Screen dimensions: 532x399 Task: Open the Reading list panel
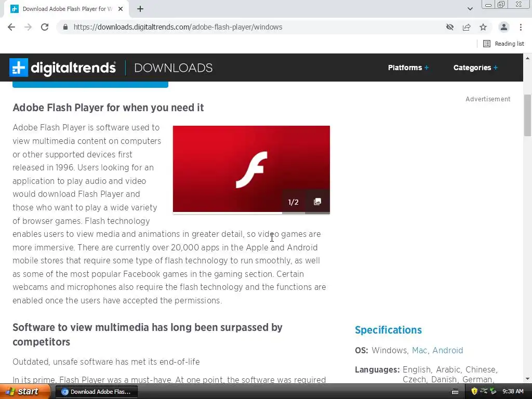pyautogui.click(x=503, y=44)
